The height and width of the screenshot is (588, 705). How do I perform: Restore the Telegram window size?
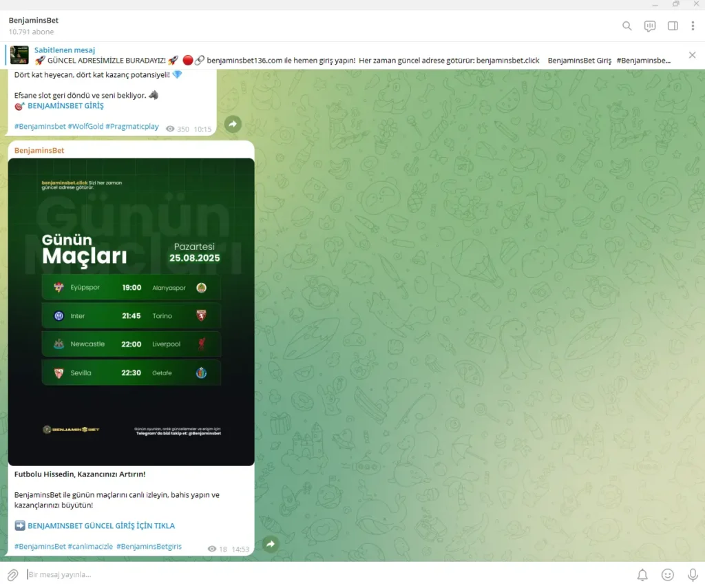point(676,4)
